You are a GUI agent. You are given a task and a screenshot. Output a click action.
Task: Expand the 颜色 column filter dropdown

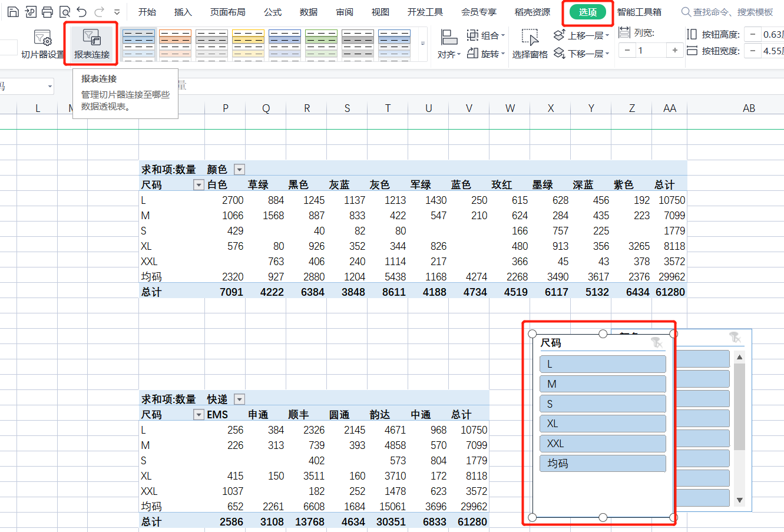239,170
